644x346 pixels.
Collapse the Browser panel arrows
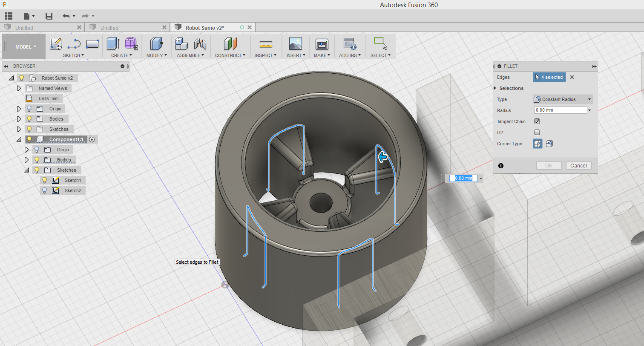6,66
